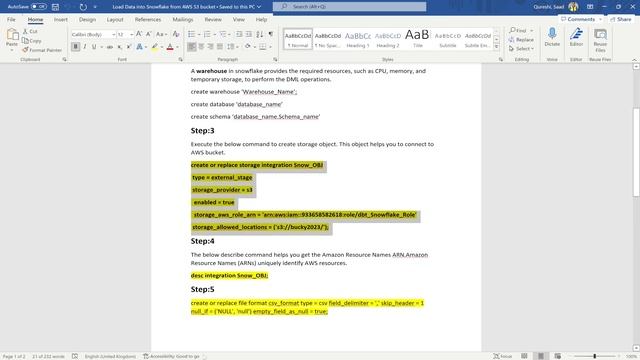Apply Title style from gallery
Image resolution: width=640 pixels, height=360 pixels.
coord(417,39)
